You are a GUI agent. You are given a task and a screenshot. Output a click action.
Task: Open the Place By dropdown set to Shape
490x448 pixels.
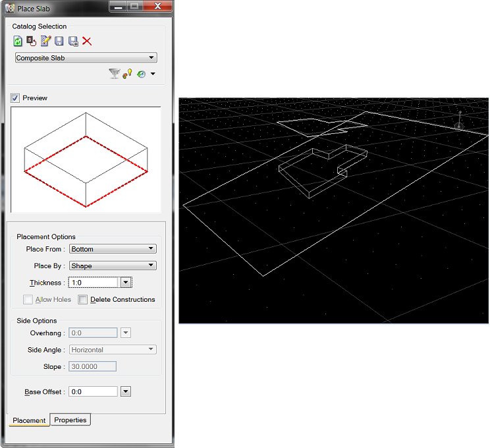coord(113,266)
